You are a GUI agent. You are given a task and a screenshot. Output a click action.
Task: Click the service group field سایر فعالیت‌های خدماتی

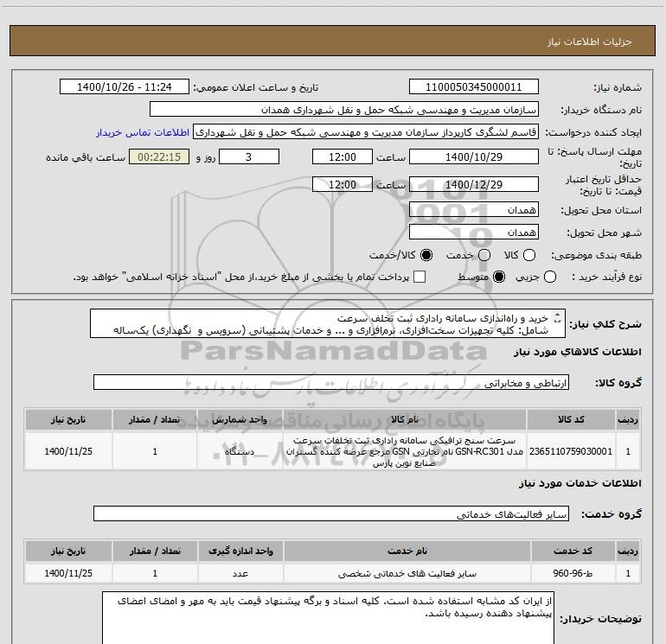(x=331, y=513)
